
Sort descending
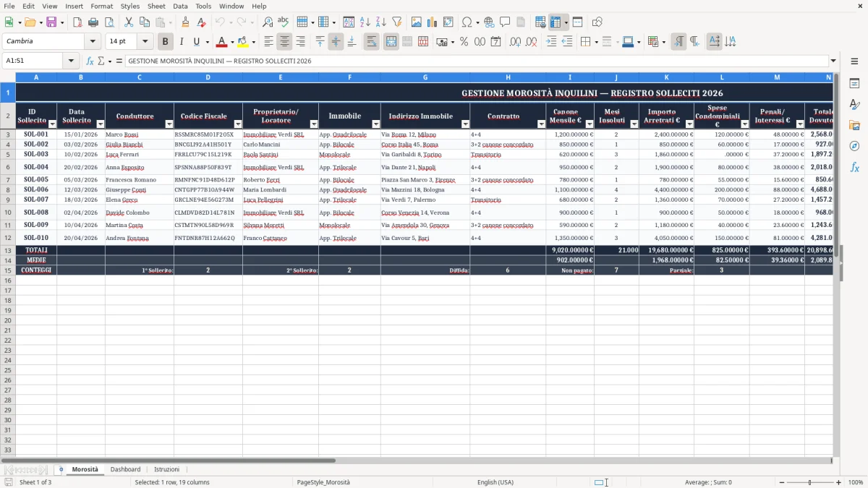[x=380, y=22]
